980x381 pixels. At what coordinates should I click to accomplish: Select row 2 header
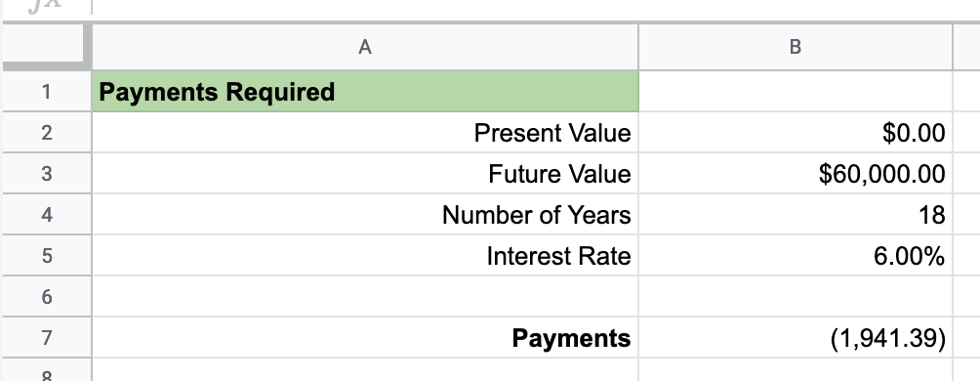point(47,133)
